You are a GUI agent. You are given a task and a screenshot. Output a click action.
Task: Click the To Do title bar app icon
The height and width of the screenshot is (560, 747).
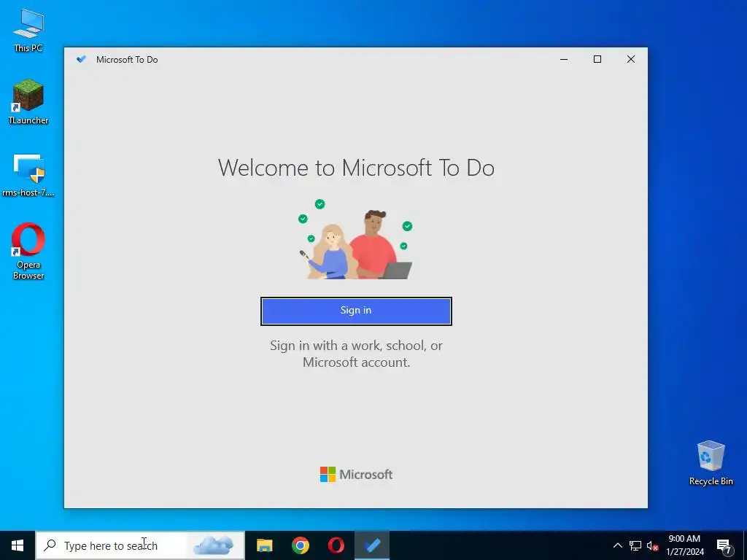pyautogui.click(x=82, y=59)
